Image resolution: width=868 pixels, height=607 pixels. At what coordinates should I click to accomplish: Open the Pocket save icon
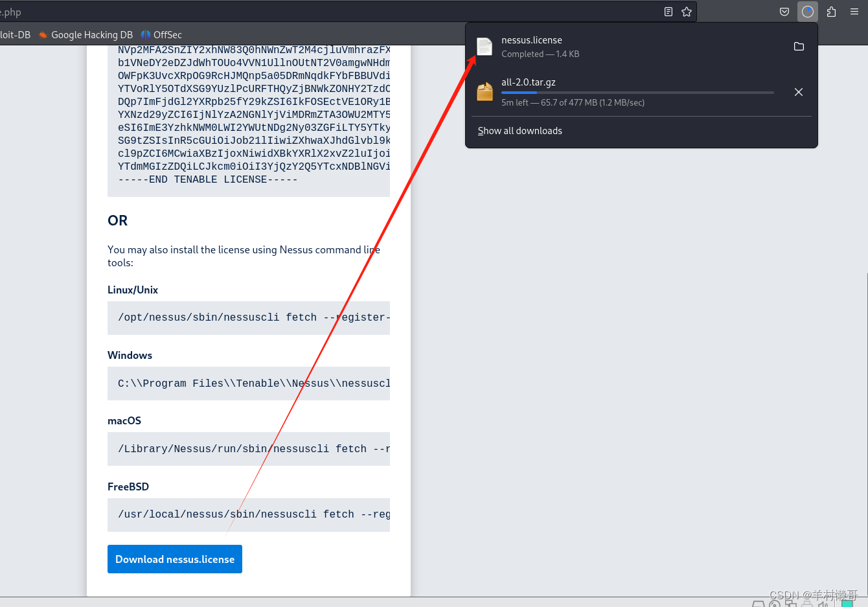pyautogui.click(x=784, y=12)
